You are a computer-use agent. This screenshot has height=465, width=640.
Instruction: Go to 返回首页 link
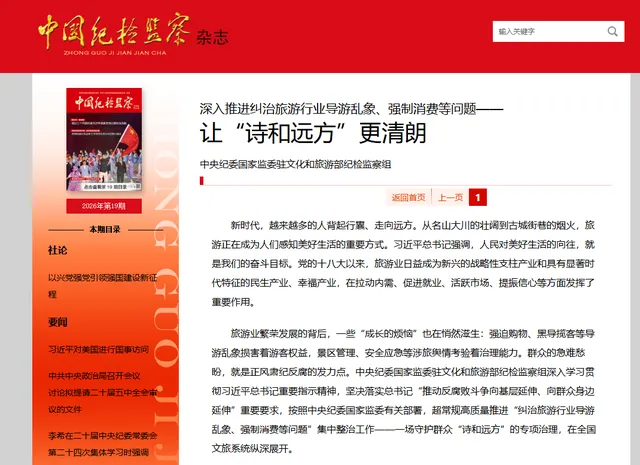tap(408, 198)
